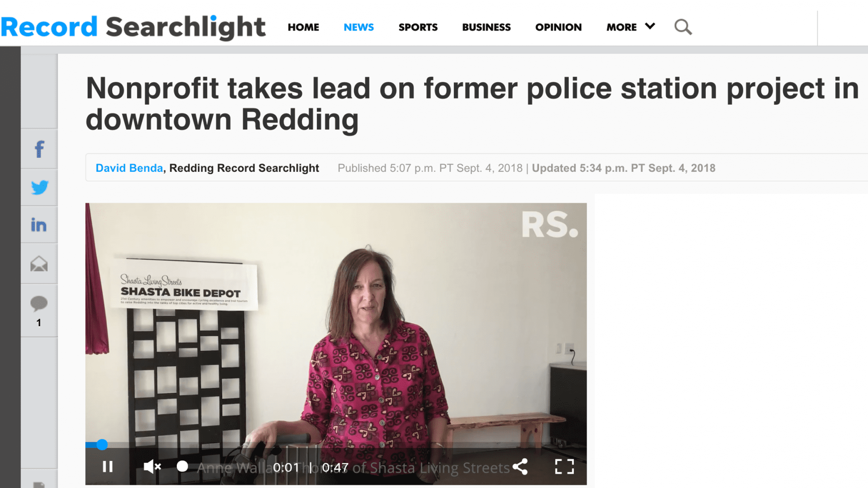Click the Record Searchlight logo
This screenshot has height=488, width=868.
[x=133, y=27]
